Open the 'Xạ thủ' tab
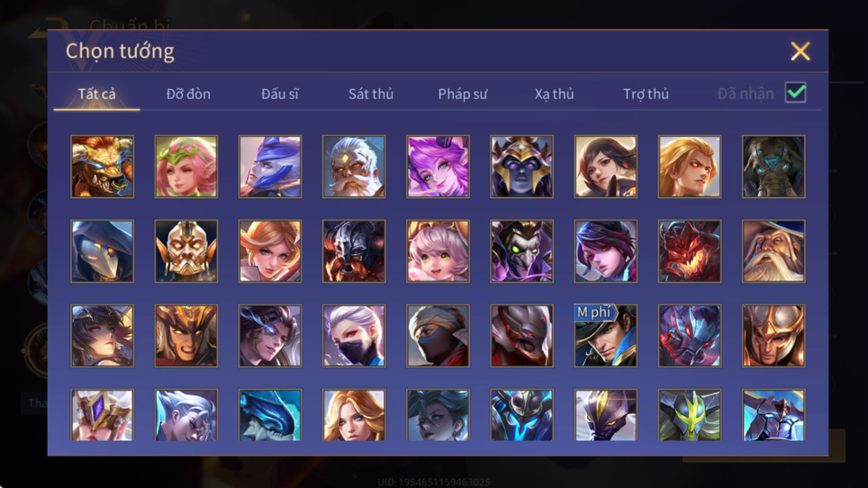Viewport: 868px width, 488px height. click(554, 93)
